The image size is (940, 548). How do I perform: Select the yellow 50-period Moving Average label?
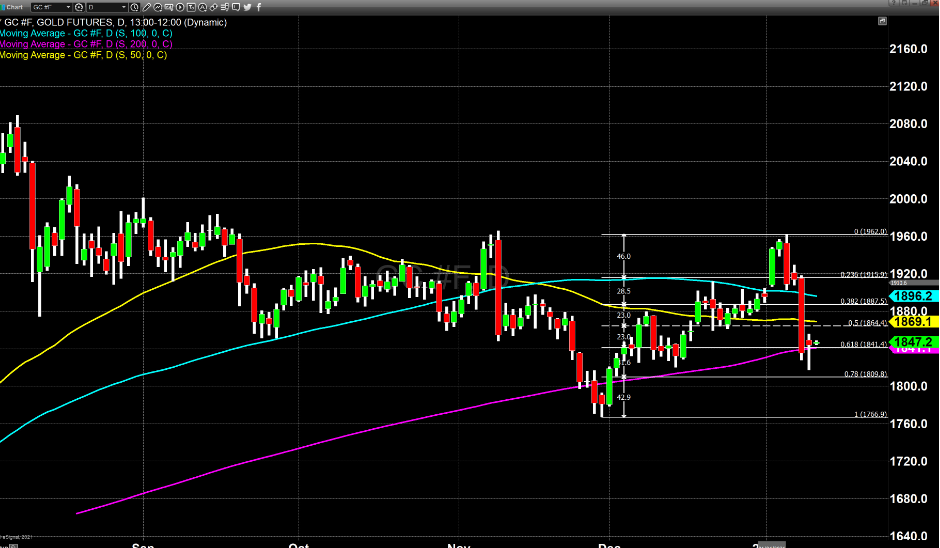(x=82, y=55)
